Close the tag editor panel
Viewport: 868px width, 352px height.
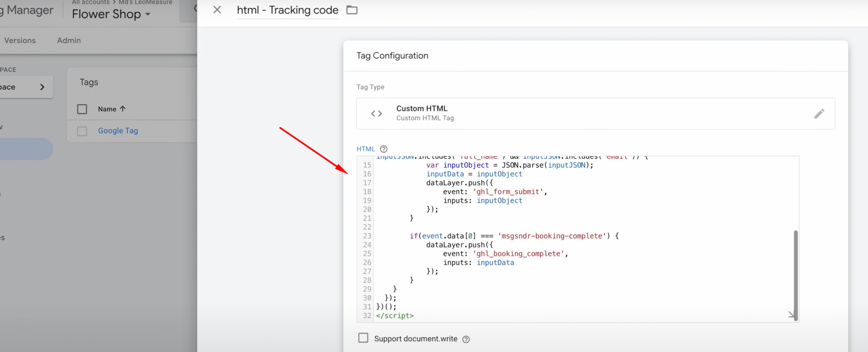217,10
